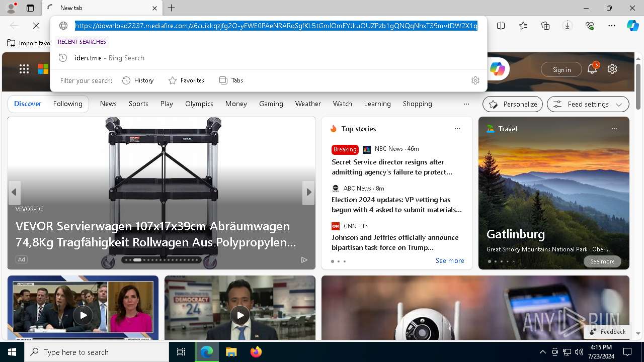Image resolution: width=644 pixels, height=362 pixels.
Task: Open Election 2024 updates story
Action: click(x=396, y=205)
